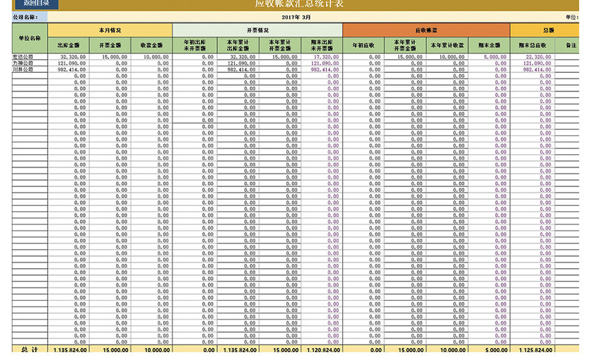Select 川井公司's 期末总应收 value 982,414.00
Viewport: 591px width, 364px height.
click(x=532, y=69)
